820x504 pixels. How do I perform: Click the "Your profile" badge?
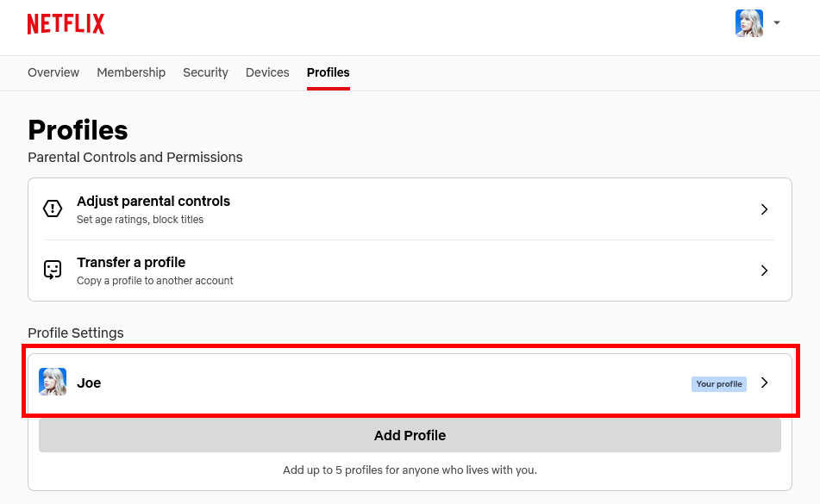click(x=718, y=384)
